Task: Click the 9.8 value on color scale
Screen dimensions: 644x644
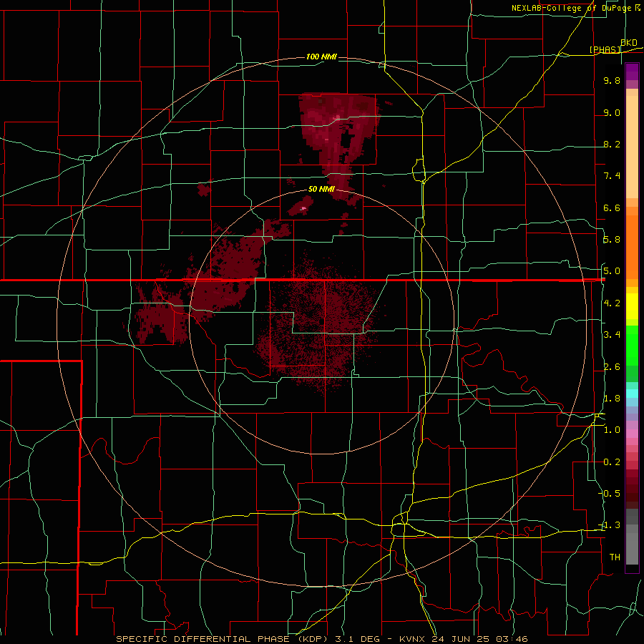Action: [612, 80]
